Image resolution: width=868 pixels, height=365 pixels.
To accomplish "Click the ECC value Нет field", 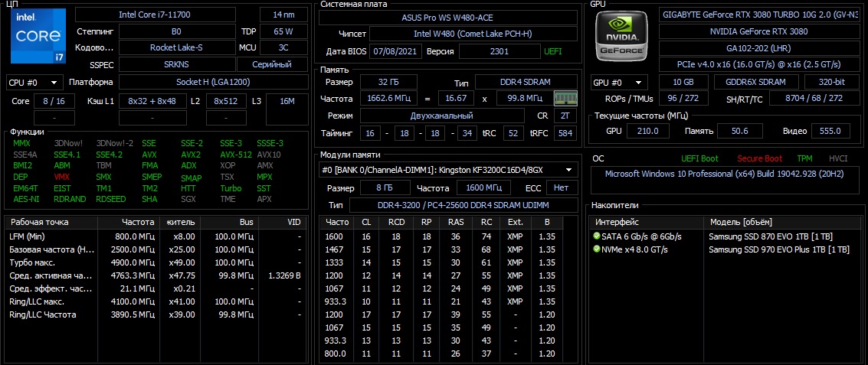I will pyautogui.click(x=562, y=188).
